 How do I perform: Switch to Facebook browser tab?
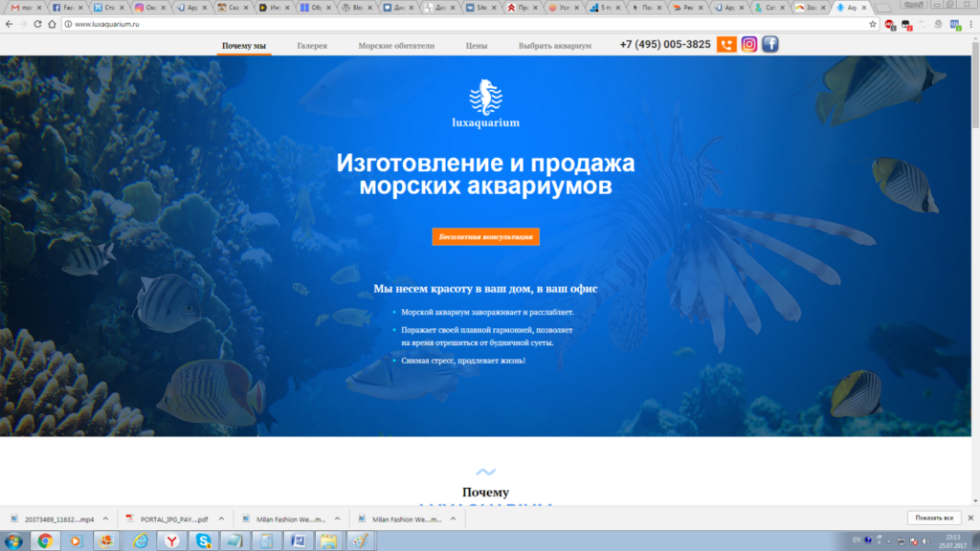coord(67,8)
